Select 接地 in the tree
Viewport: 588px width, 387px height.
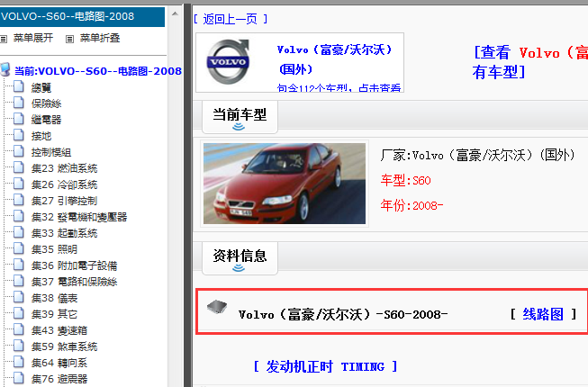click(41, 136)
